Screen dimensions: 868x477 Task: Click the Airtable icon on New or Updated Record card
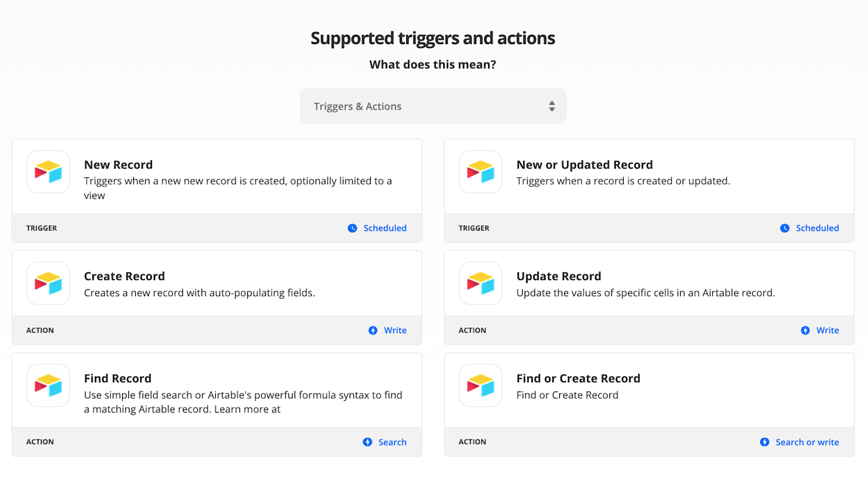tap(480, 172)
